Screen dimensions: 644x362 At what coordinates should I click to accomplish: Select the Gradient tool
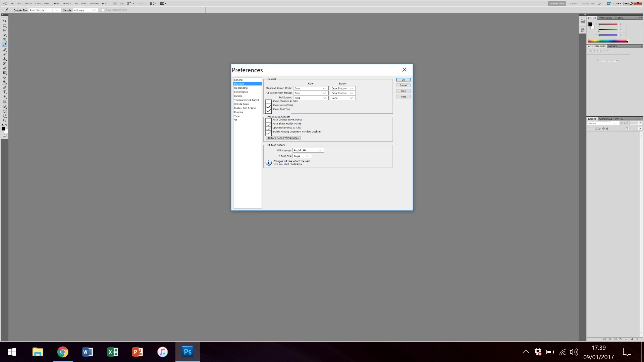5,73
